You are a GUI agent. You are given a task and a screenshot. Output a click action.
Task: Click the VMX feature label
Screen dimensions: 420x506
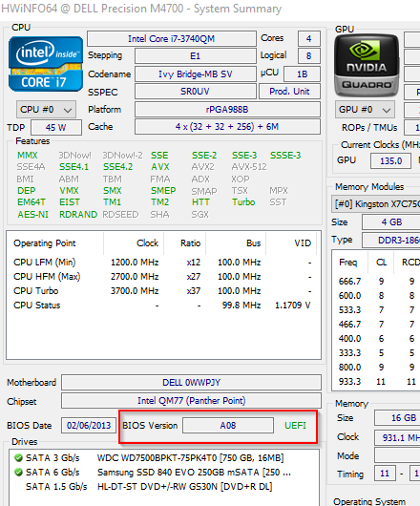pyautogui.click(x=69, y=191)
